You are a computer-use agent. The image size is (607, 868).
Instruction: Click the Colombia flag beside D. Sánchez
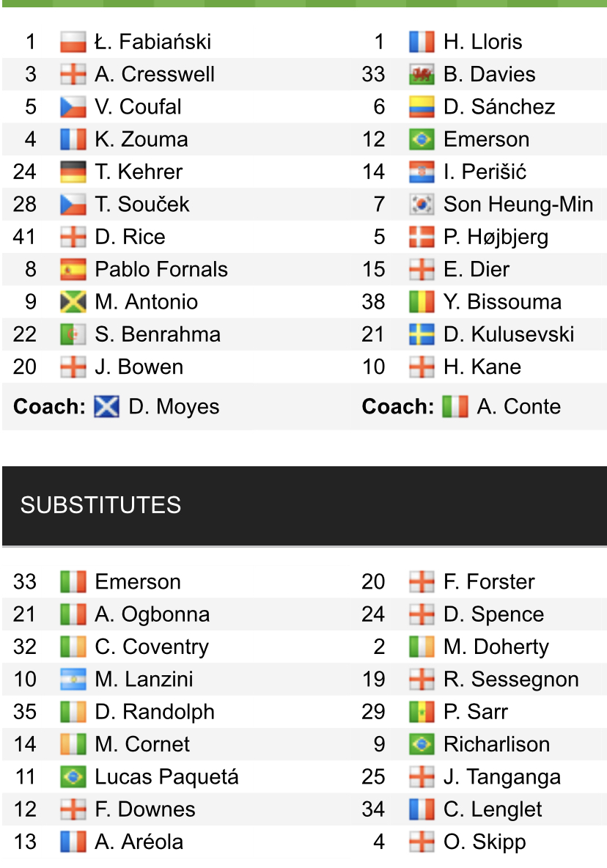click(422, 107)
